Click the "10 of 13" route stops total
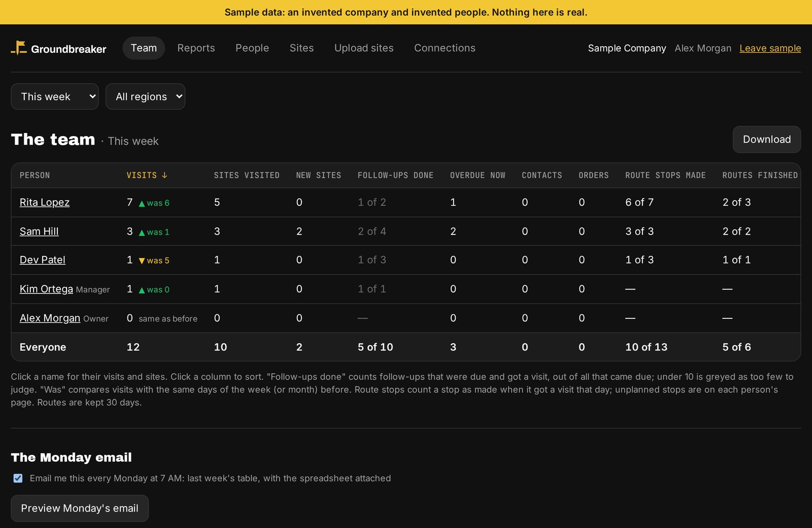Image resolution: width=812 pixels, height=528 pixels. coord(646,347)
